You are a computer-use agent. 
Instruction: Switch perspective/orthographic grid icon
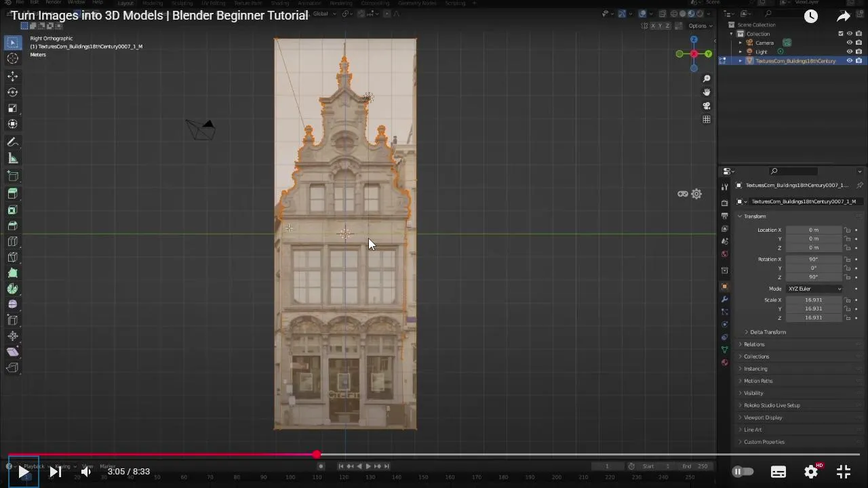(707, 119)
